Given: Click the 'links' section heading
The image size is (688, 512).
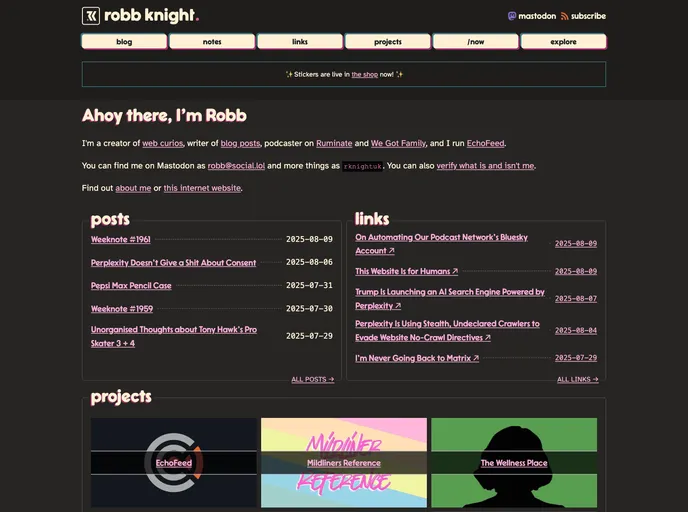Looking at the screenshot, I should (x=372, y=218).
